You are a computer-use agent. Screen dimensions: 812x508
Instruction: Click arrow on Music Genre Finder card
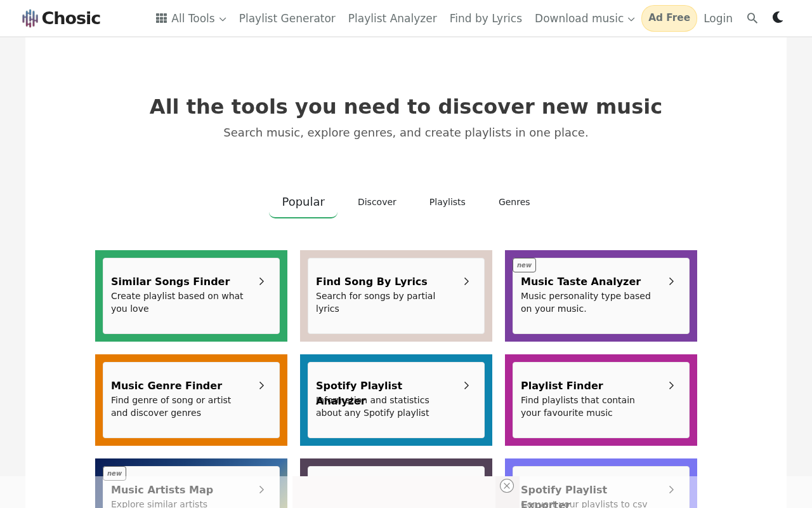point(261,385)
